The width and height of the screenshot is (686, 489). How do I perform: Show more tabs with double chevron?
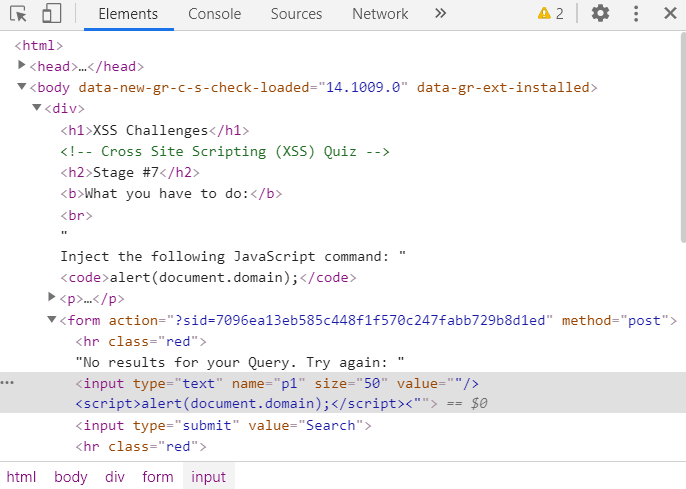pos(441,14)
